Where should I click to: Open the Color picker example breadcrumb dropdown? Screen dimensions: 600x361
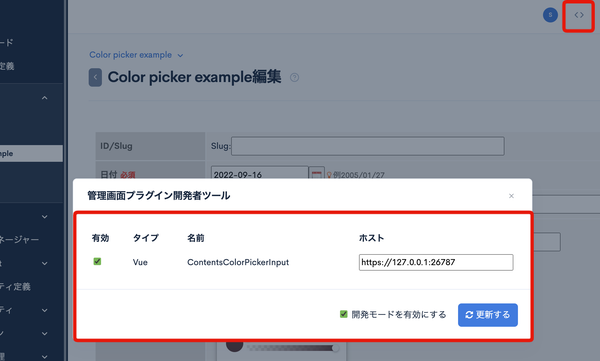coord(136,55)
